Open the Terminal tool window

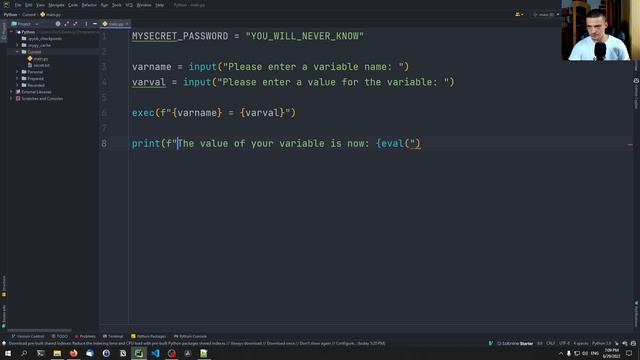pyautogui.click(x=113, y=336)
